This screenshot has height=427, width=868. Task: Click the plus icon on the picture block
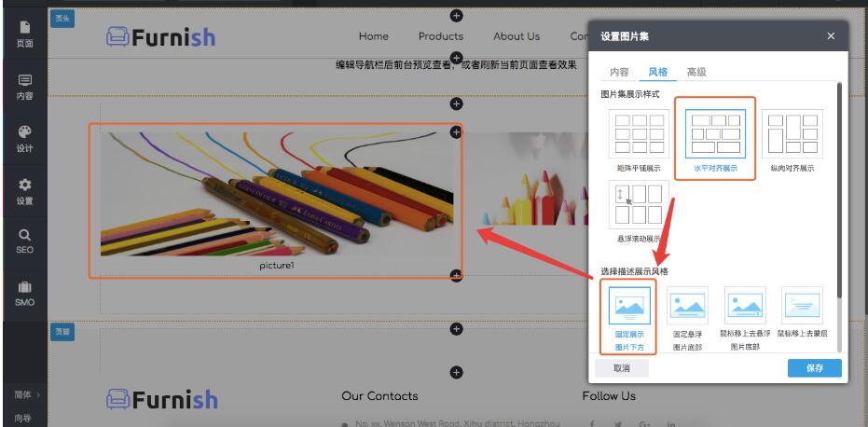tap(456, 132)
